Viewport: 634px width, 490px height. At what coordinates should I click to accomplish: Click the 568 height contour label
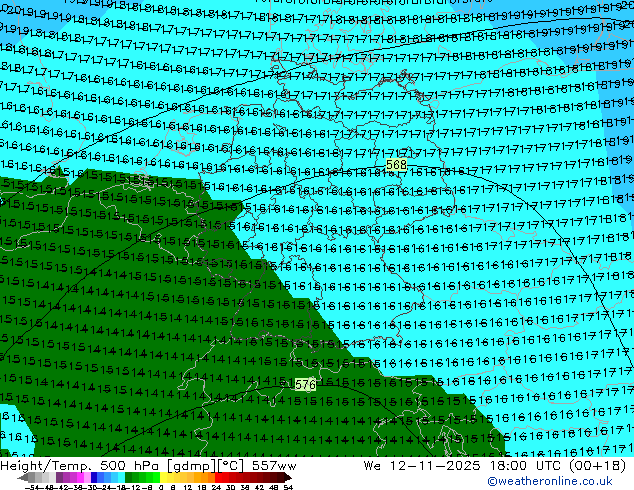396,165
